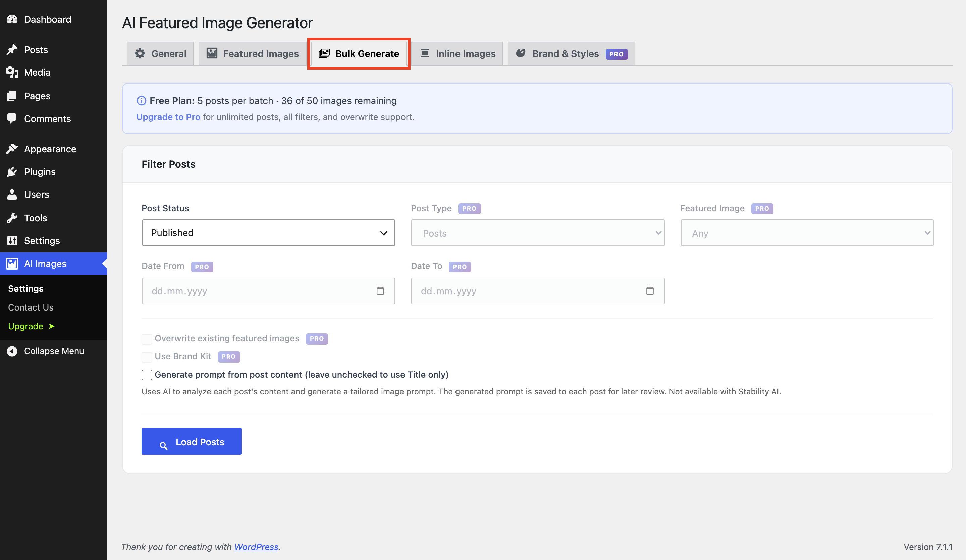Switch to the Featured Images tab
Screen dimensions: 966x560
[x=252, y=53]
